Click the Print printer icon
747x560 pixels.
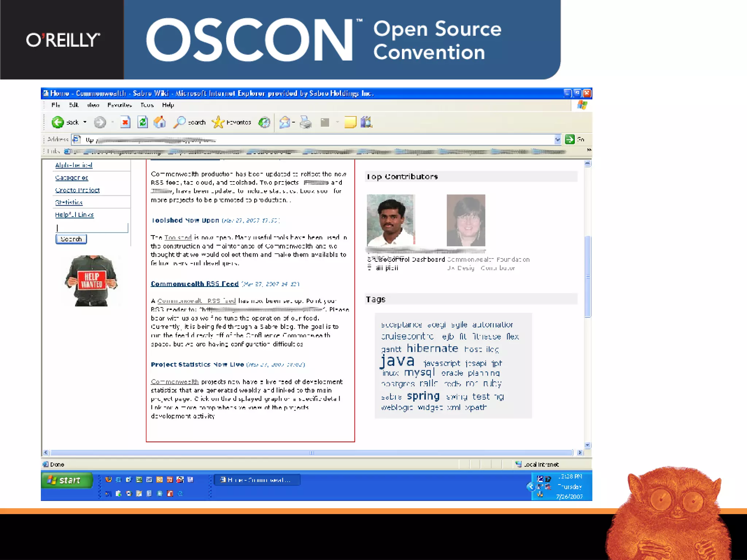coord(306,122)
